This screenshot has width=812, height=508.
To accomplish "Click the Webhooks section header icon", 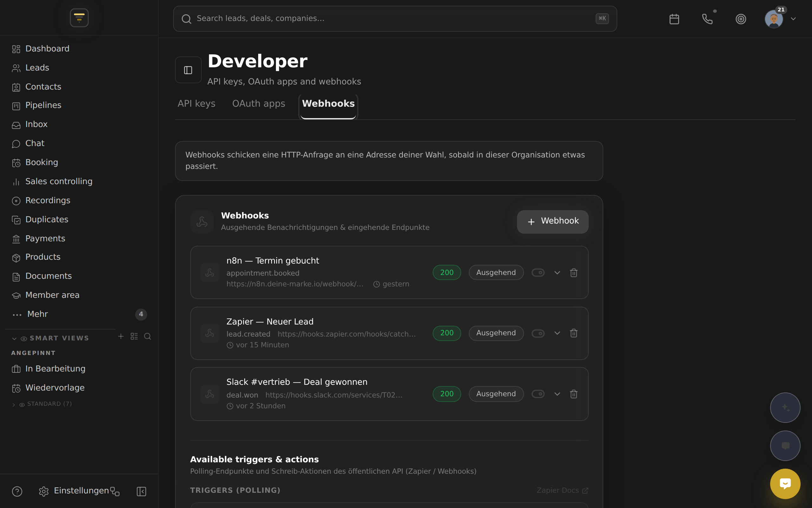I will click(202, 222).
